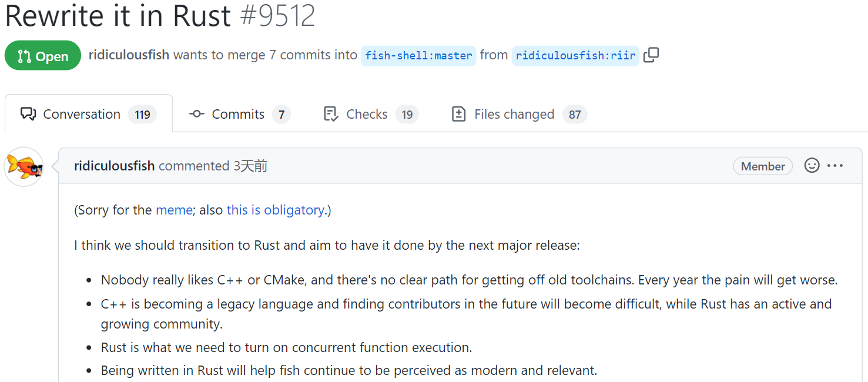The width and height of the screenshot is (868, 382).
Task: Switch to the Files changed tab
Action: [514, 114]
